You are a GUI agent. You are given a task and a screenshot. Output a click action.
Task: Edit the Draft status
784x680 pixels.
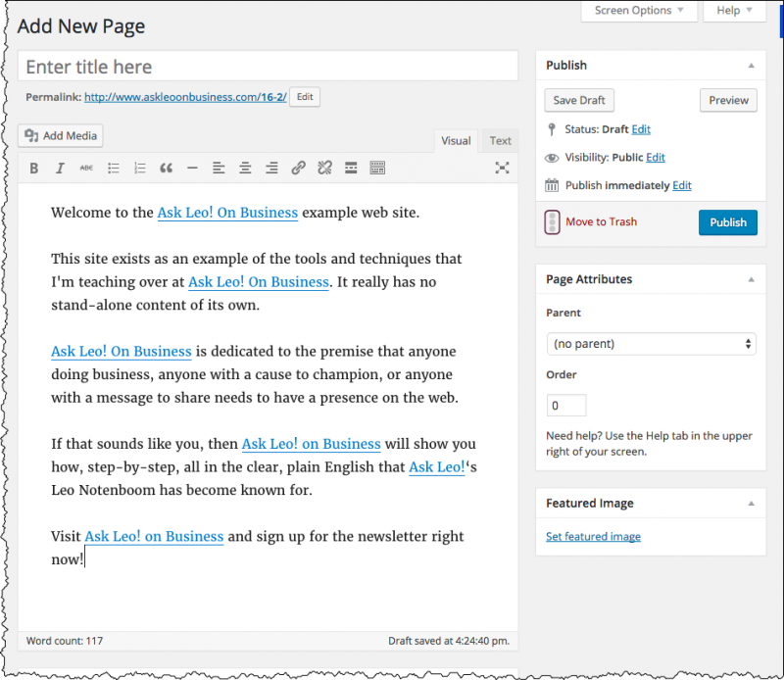tap(641, 129)
